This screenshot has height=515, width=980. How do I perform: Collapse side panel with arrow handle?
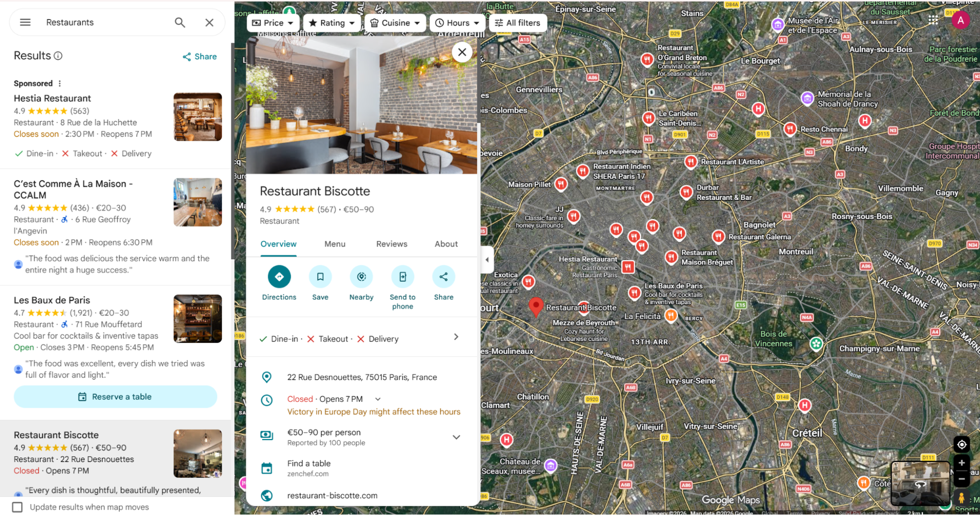point(486,260)
